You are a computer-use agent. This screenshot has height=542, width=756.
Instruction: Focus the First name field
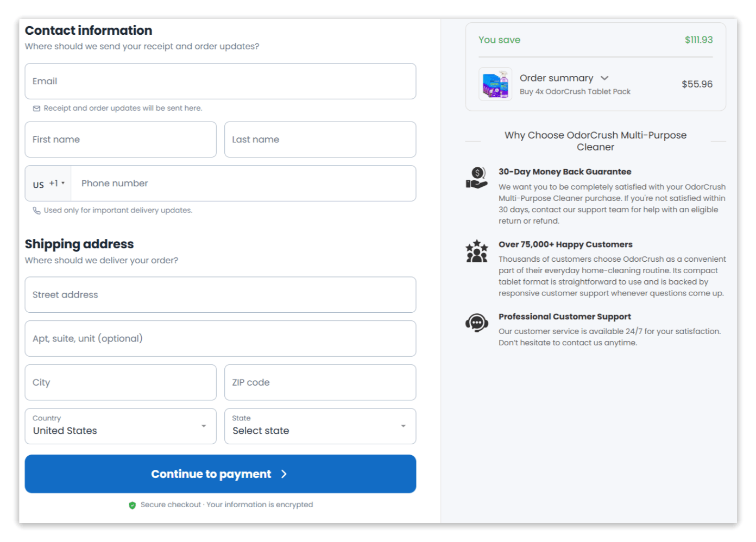pos(121,140)
